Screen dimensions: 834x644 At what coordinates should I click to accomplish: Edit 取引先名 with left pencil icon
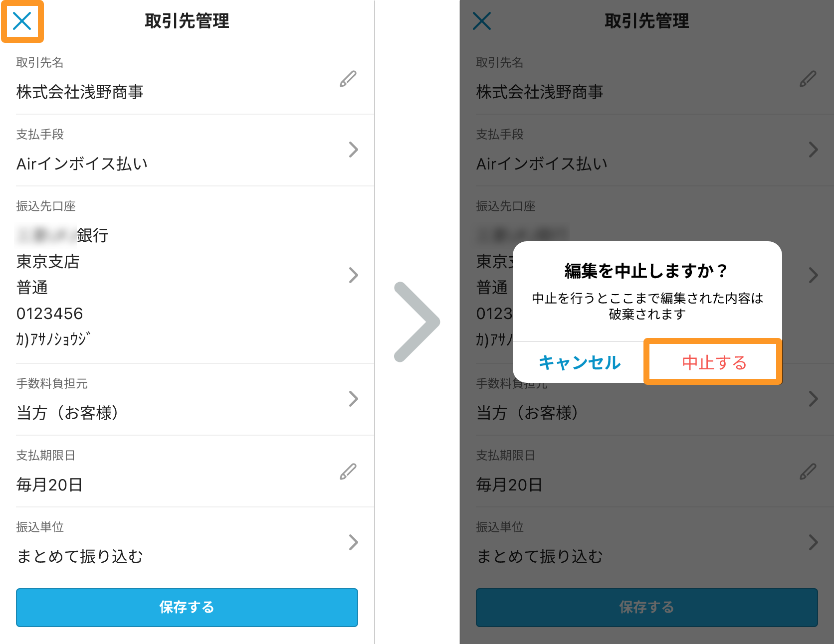348,79
